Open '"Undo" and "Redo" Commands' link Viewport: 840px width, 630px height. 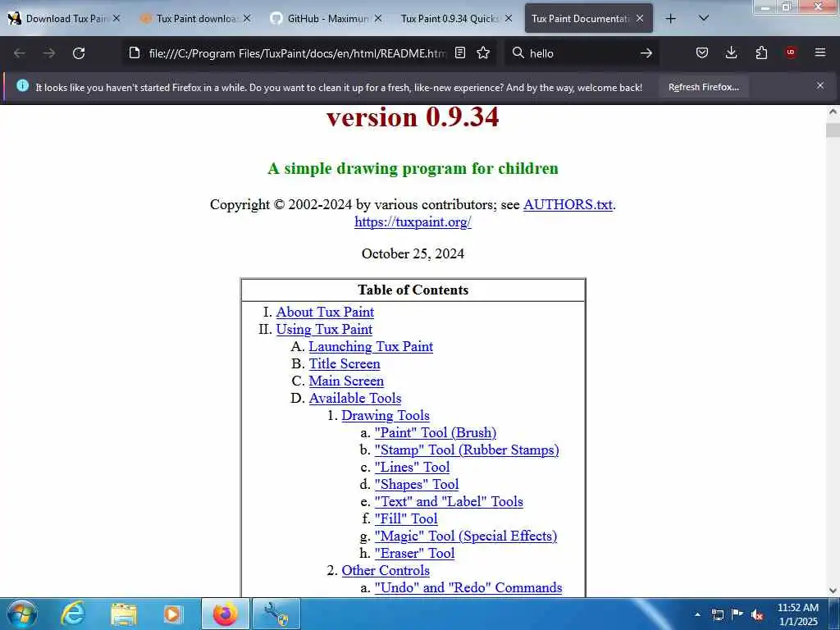coord(468,587)
